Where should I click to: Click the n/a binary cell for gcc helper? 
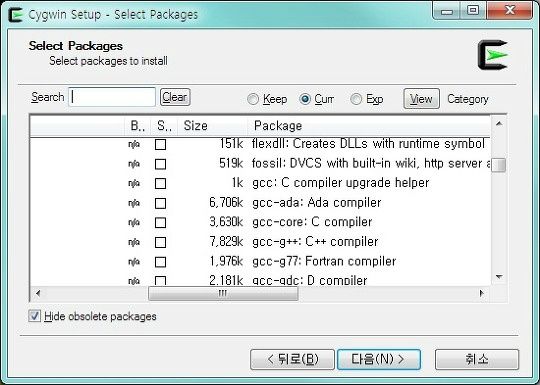[134, 184]
